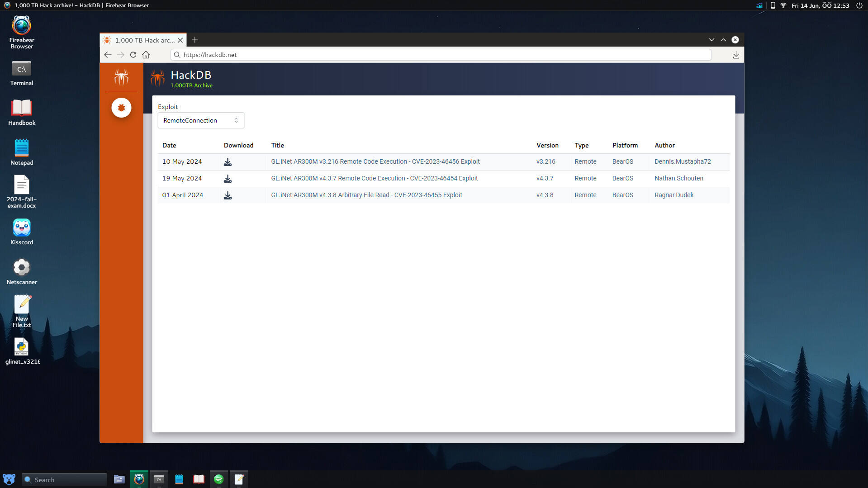Click the download icon for the v3.216 exploit
Viewport: 868px width, 488px height.
228,161
